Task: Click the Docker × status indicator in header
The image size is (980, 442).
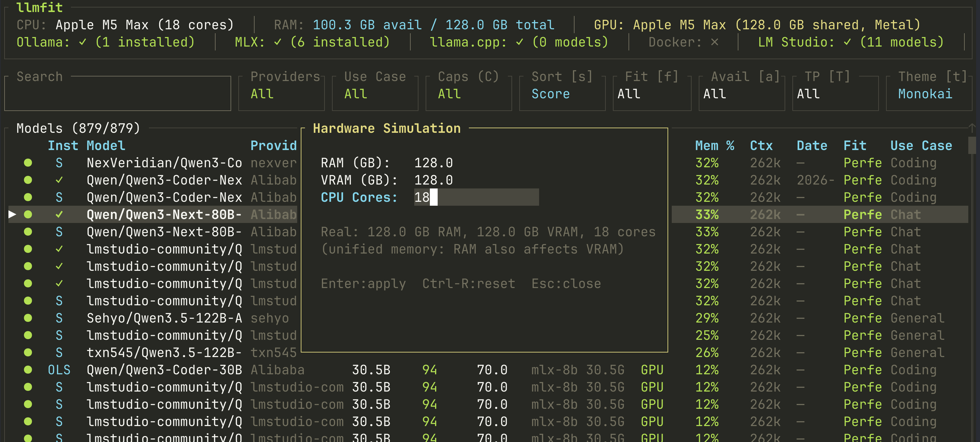Action: [x=714, y=42]
